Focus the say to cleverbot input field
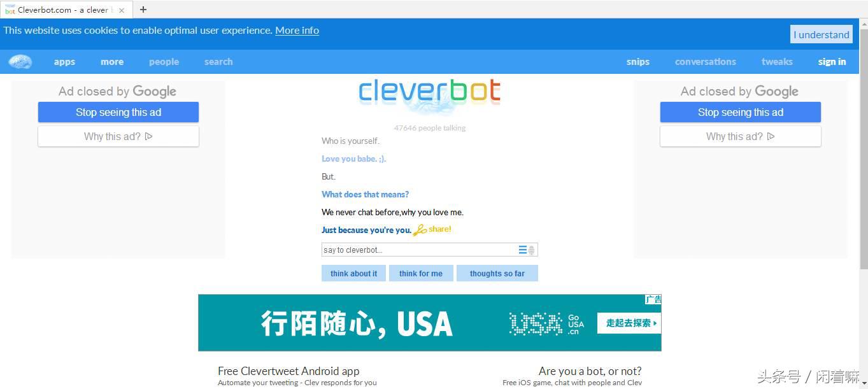868x389 pixels. (x=420, y=250)
